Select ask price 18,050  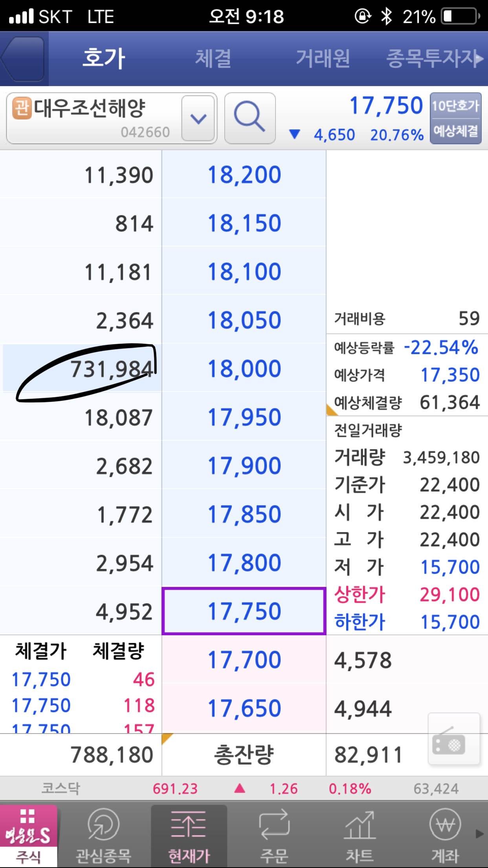(x=244, y=320)
